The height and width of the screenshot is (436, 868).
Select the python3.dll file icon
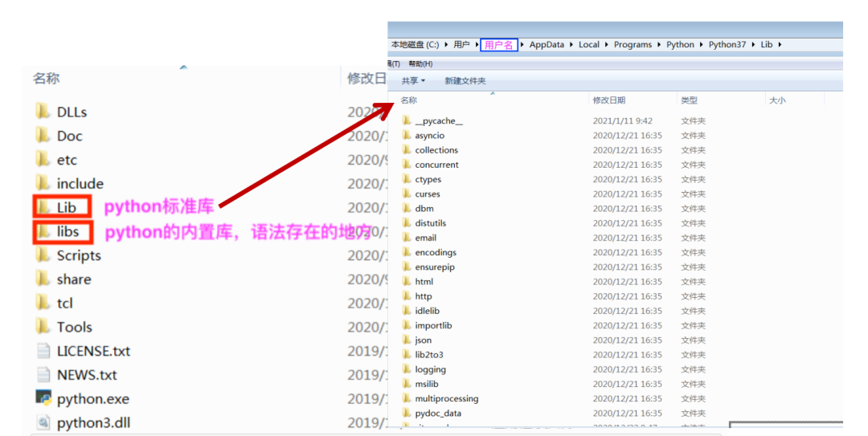pyautogui.click(x=43, y=422)
